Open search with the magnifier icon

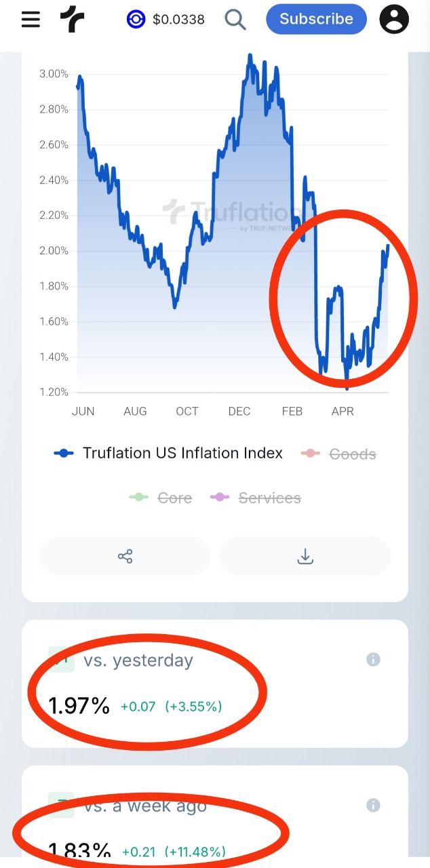tap(235, 20)
